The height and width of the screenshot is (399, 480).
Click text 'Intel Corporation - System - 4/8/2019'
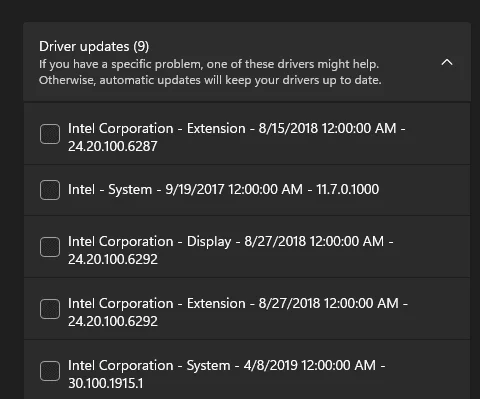click(183, 365)
